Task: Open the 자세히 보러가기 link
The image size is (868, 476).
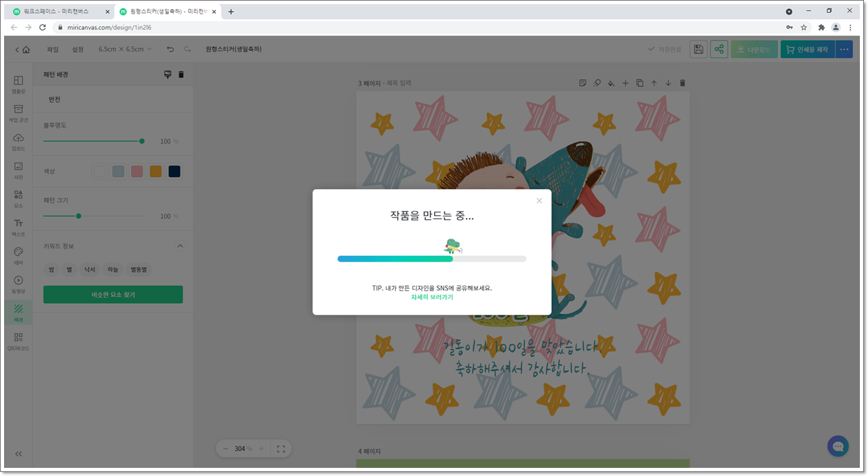Action: point(432,297)
